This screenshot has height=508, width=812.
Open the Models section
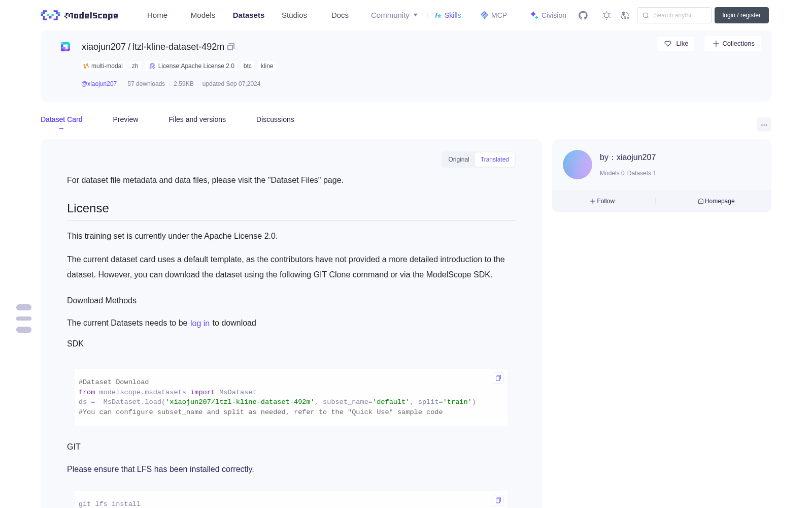[x=203, y=15]
